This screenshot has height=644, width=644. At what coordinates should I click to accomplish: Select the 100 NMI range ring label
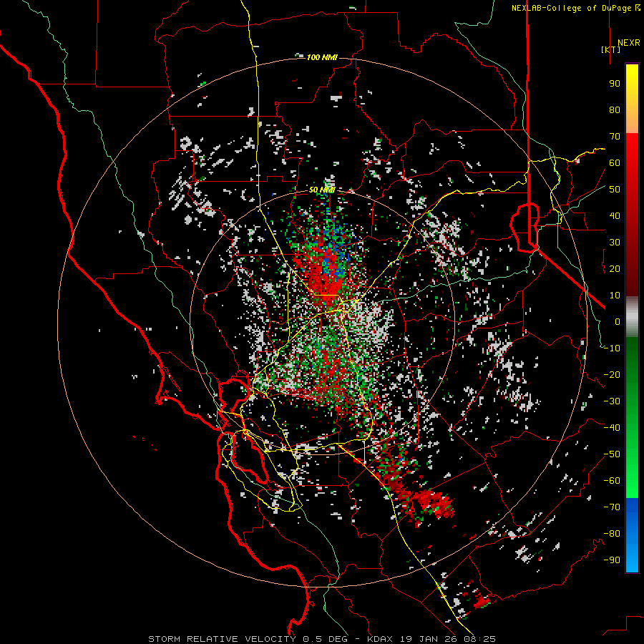pos(322,57)
